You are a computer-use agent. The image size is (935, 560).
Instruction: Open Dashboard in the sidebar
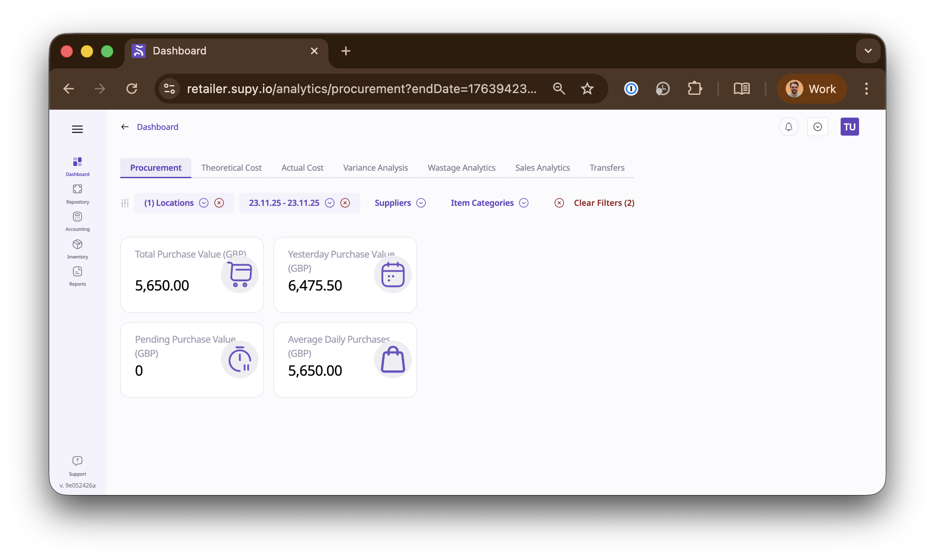coord(77,167)
